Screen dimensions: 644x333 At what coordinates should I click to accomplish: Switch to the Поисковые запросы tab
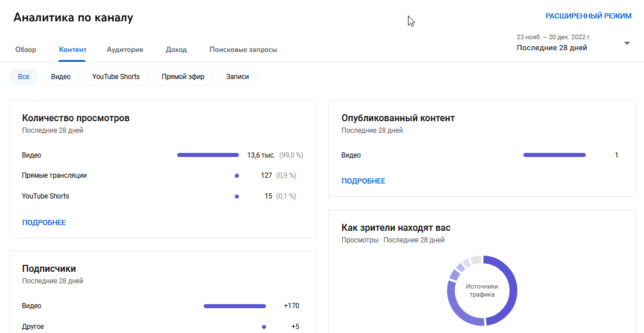[244, 50]
